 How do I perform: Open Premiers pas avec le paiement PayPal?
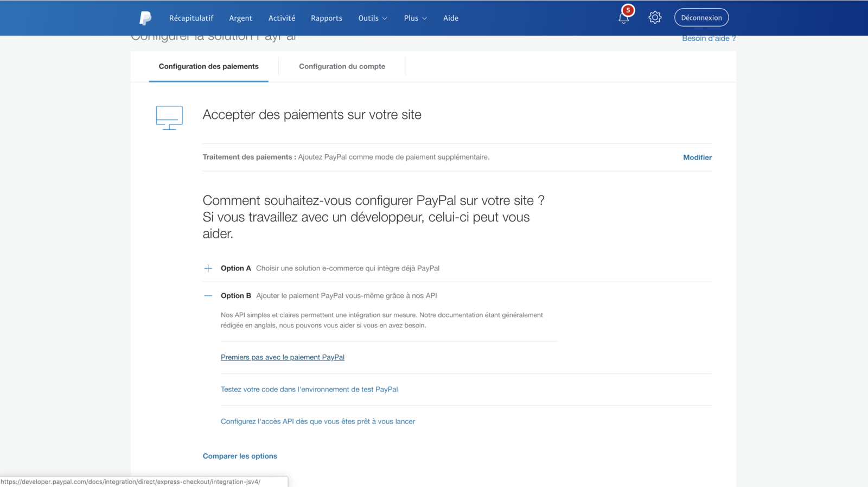click(x=283, y=357)
